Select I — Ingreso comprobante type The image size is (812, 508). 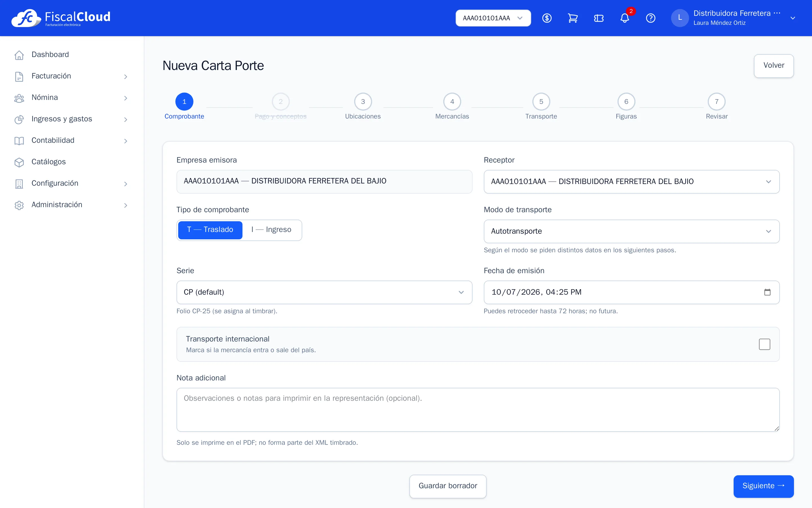click(271, 230)
